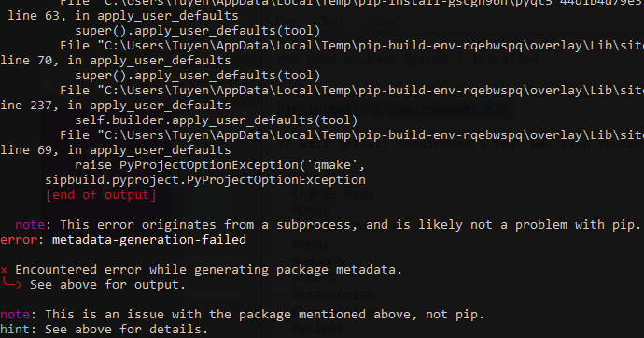Open the faint File menu behind the terminal
The width and height of the screenshot is (644, 338).
(x=285, y=21)
